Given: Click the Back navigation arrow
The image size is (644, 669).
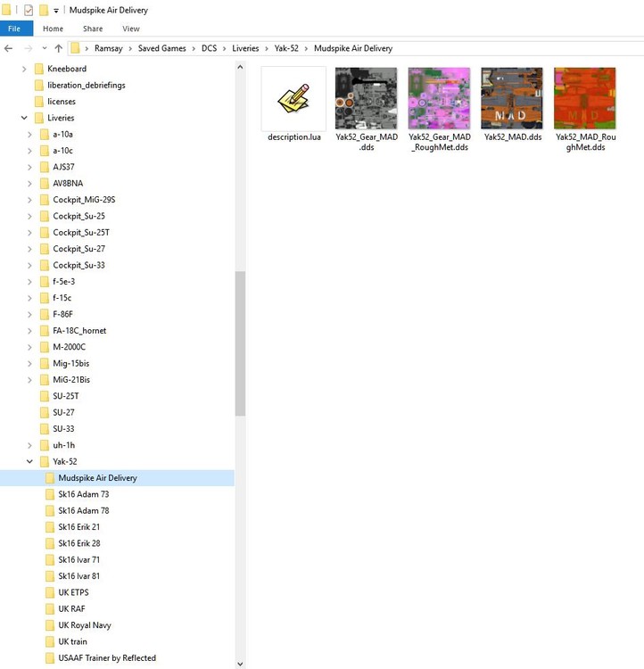Looking at the screenshot, I should pos(9,49).
